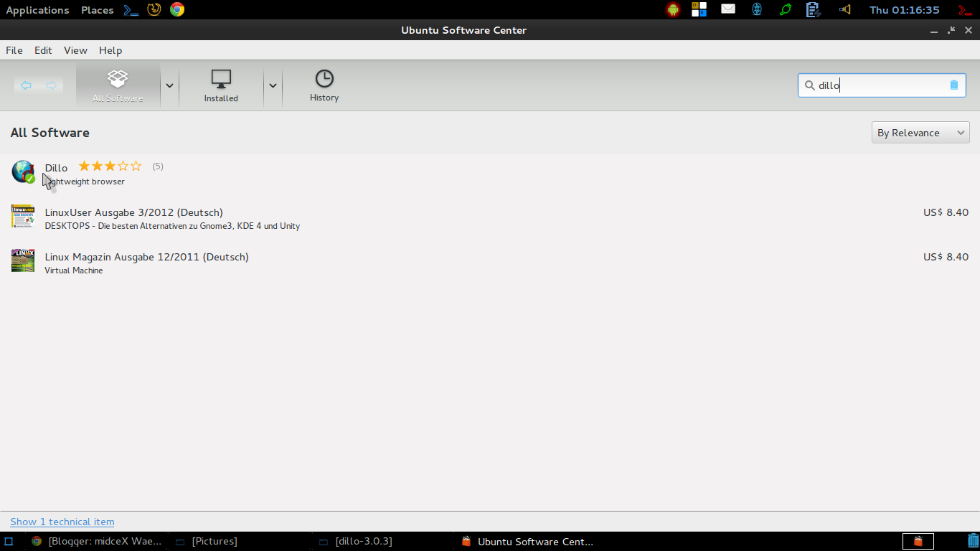Click the clipboard manager tray icon
The image size is (980, 551).
click(x=813, y=9)
